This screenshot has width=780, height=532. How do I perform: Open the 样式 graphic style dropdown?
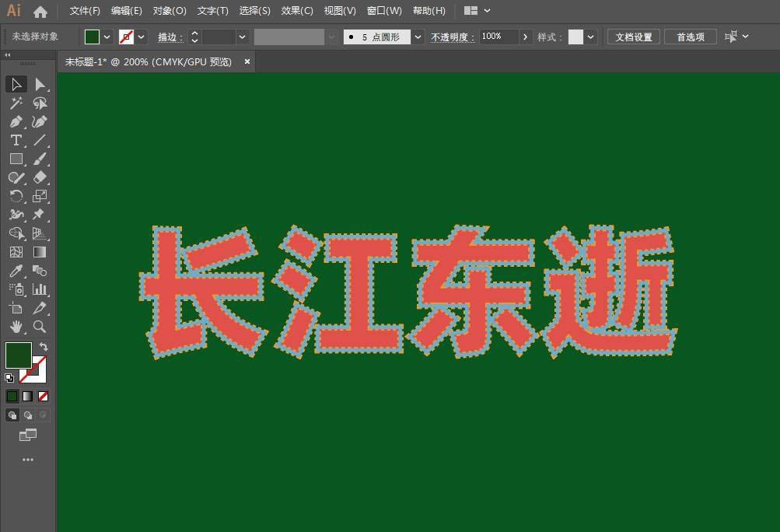[x=590, y=37]
